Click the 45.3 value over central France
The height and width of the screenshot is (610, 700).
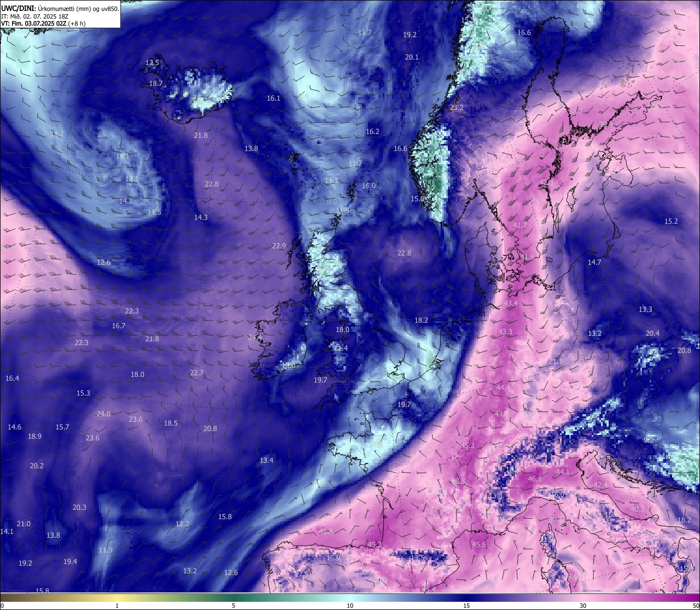[x=468, y=446]
